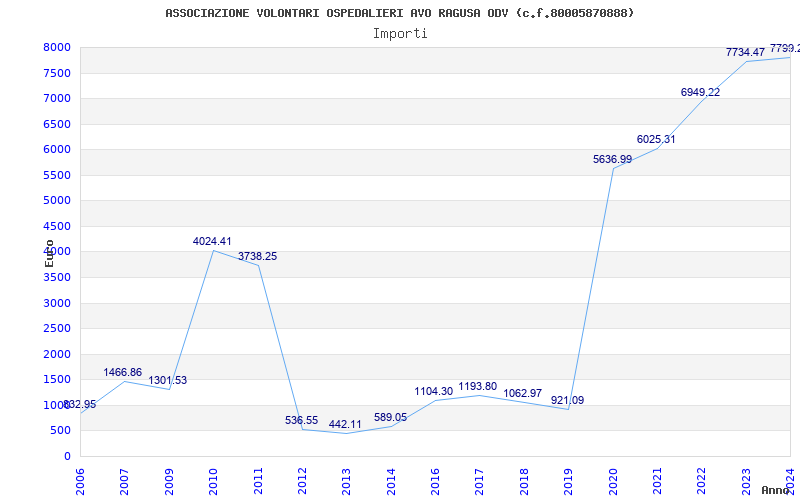This screenshot has width=800, height=500.
Task: Select the 2010 year label on x-axis
Action: click(x=213, y=482)
